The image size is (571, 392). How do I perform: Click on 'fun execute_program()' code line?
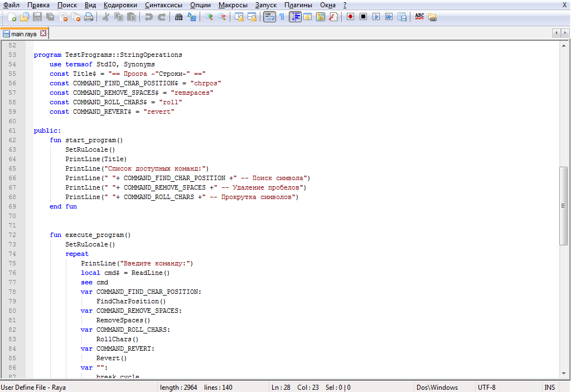pyautogui.click(x=90, y=235)
